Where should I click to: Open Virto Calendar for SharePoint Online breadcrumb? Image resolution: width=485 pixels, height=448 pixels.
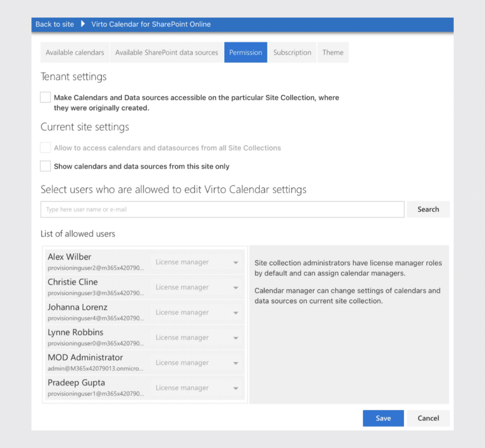coord(151,24)
